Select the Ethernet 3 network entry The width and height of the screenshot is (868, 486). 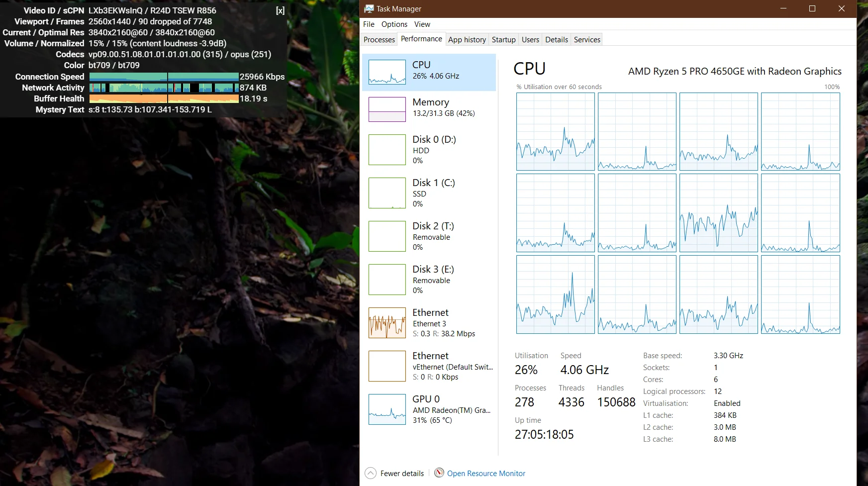pos(429,322)
